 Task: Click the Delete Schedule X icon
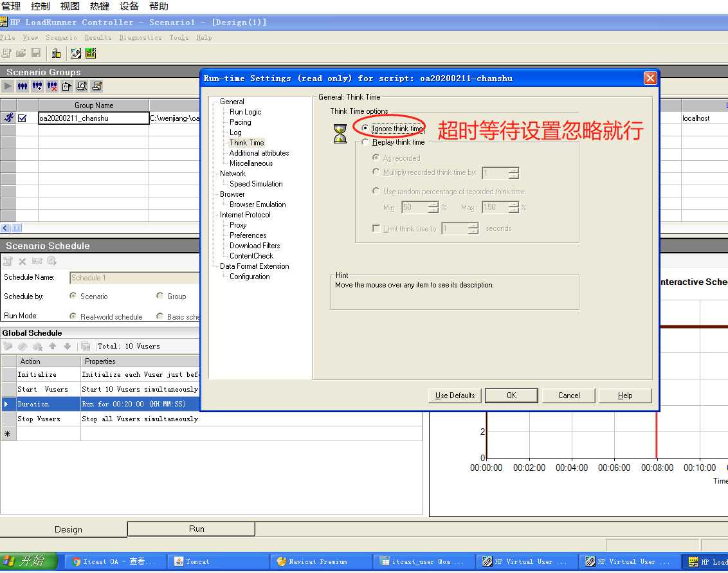pos(23,261)
